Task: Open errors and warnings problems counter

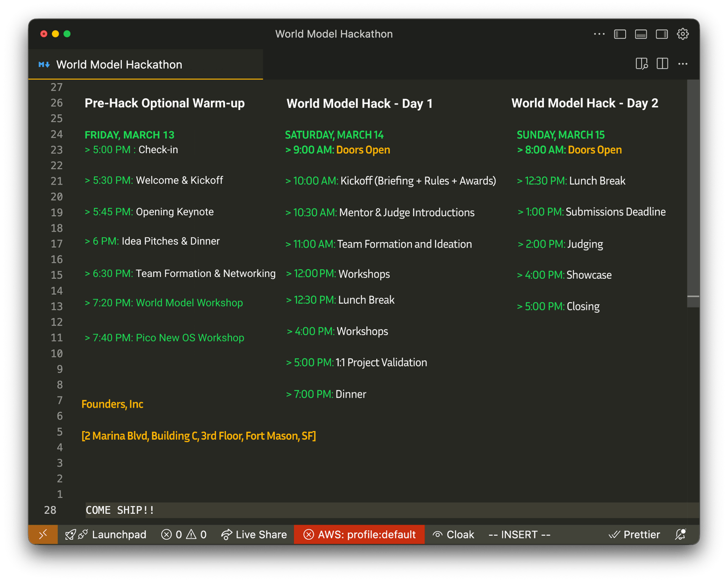Action: (x=184, y=535)
